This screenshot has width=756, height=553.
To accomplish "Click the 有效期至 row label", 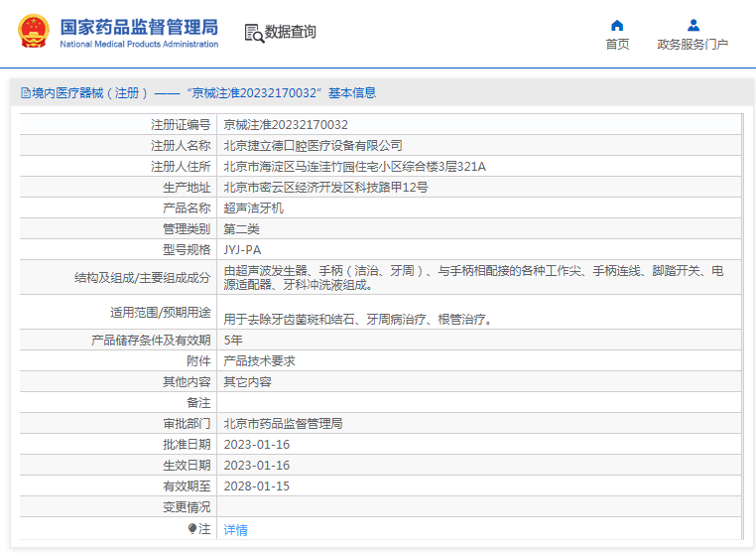I will click(187, 485).
